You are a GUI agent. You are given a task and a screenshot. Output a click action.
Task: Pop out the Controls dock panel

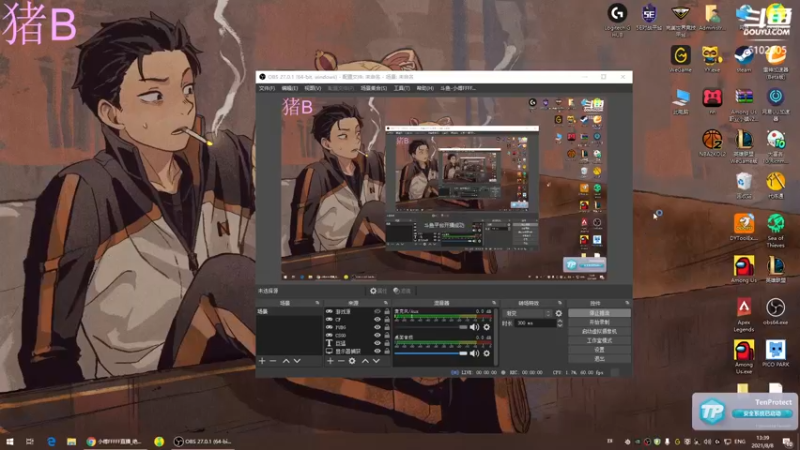click(627, 303)
